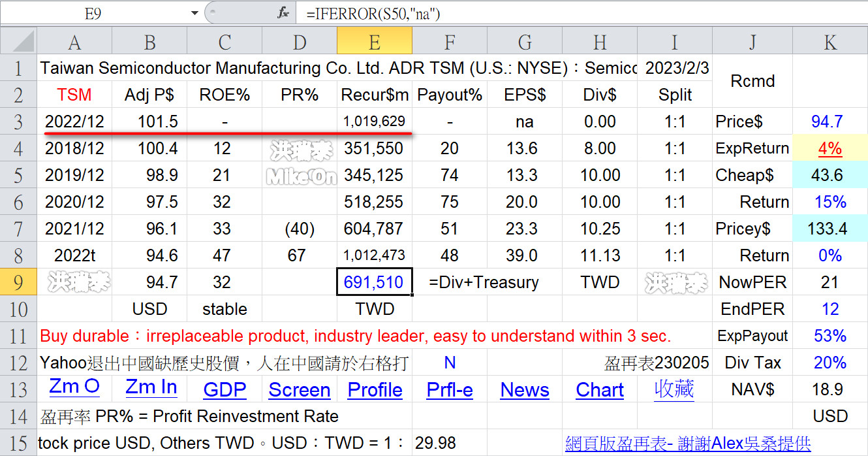The width and height of the screenshot is (868, 456).
Task: Select the Split header cell
Action: (x=675, y=95)
